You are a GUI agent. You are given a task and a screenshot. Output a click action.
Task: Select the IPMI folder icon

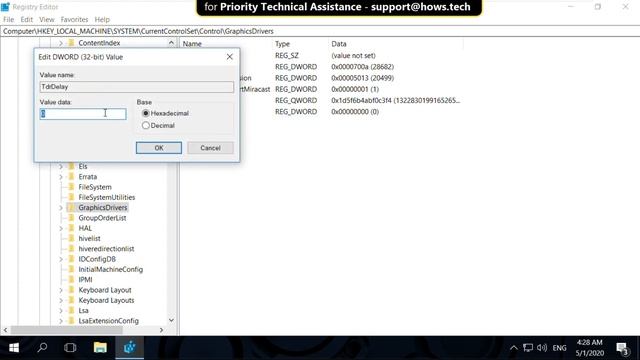[71, 280]
